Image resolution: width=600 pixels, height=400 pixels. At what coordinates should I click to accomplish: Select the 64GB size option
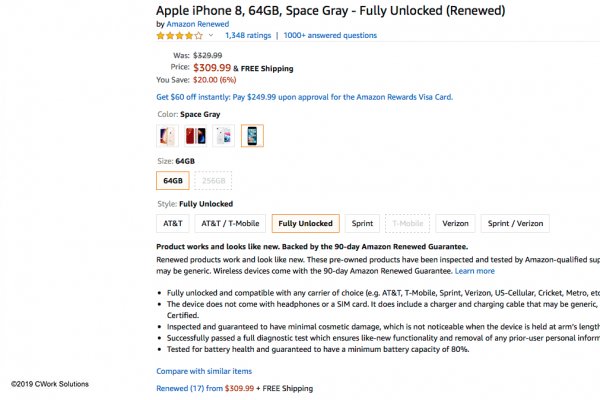[172, 181]
